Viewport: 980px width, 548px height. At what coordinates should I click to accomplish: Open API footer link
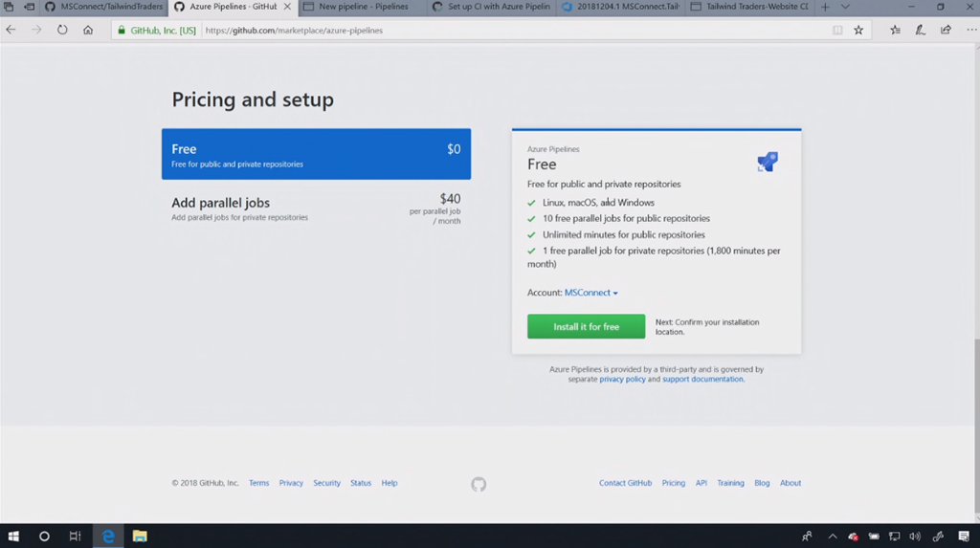coord(702,483)
